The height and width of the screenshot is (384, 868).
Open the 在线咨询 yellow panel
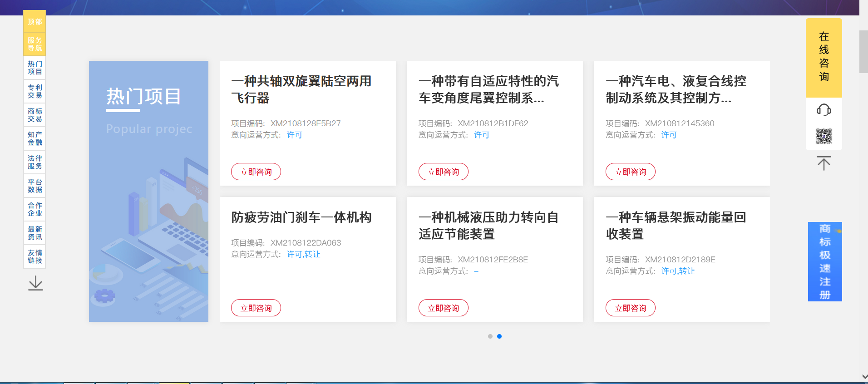pyautogui.click(x=824, y=57)
